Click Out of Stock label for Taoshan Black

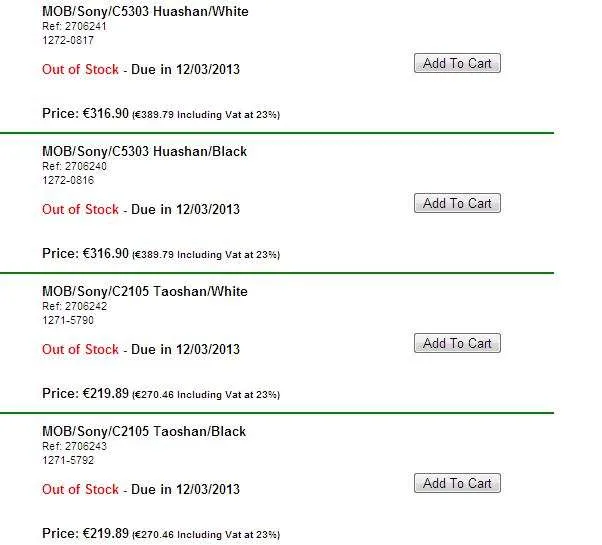coord(80,489)
